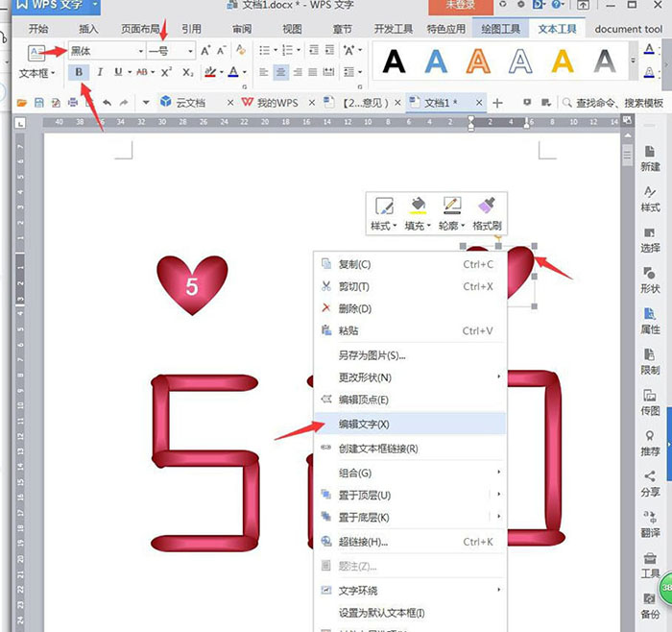Expand the 文本框 text box dropdown

pos(36,73)
